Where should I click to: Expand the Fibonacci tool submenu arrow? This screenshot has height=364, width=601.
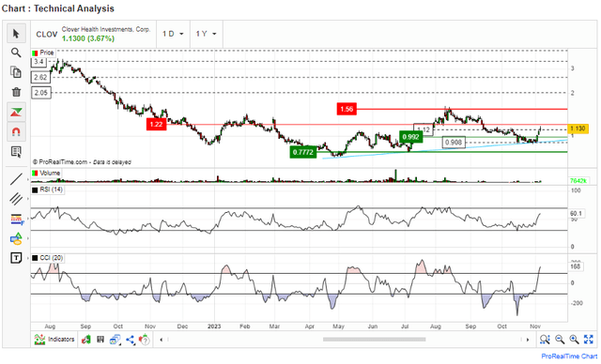click(x=28, y=219)
